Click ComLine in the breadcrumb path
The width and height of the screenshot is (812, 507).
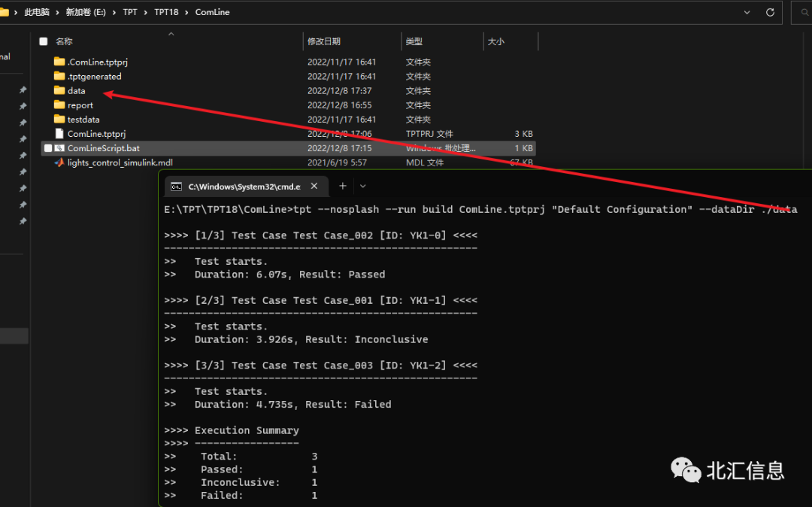[x=212, y=12]
